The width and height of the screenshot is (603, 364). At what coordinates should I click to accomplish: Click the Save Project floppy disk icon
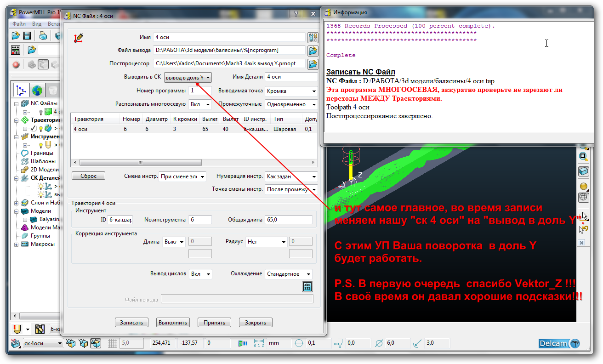click(27, 35)
